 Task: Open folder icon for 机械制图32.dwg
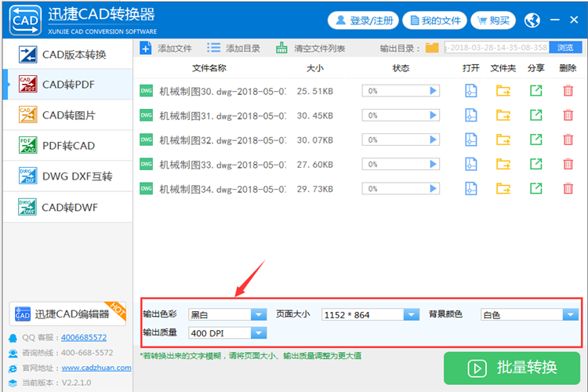point(503,140)
